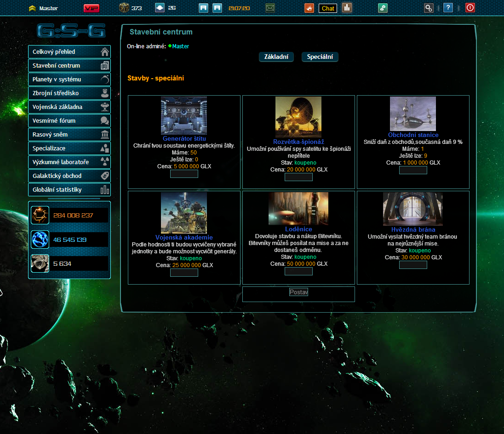The height and width of the screenshot is (434, 504).
Task: Click the orange flame attack icon
Action: [x=309, y=8]
